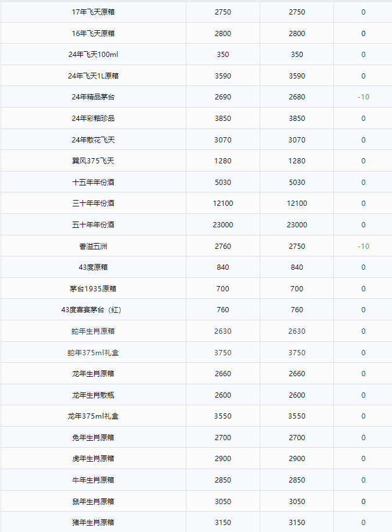Select first 5030 price in 十五年年份酒 row
Screen dimensions: 392x532
pyautogui.click(x=223, y=182)
